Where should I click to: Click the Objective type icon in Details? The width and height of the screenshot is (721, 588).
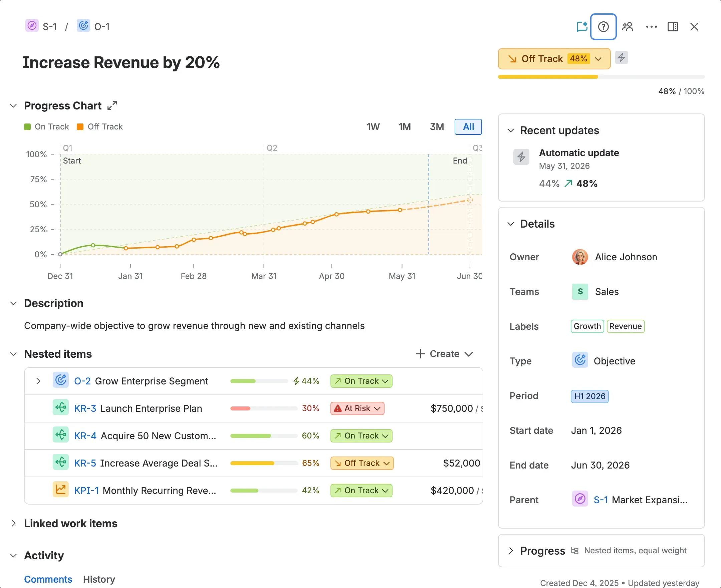point(580,360)
